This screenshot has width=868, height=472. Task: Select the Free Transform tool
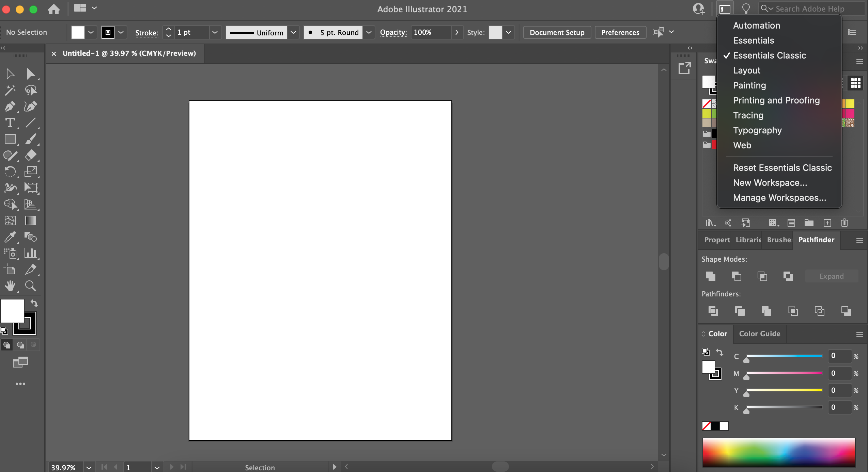click(x=31, y=188)
